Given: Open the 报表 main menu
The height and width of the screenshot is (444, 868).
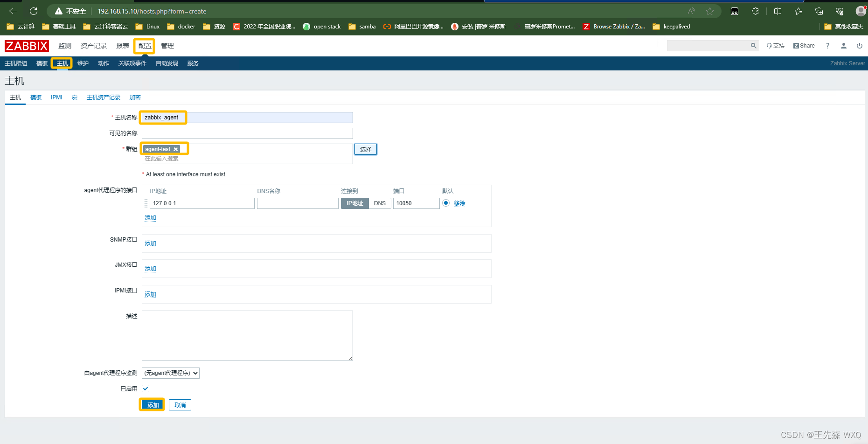Looking at the screenshot, I should (123, 46).
